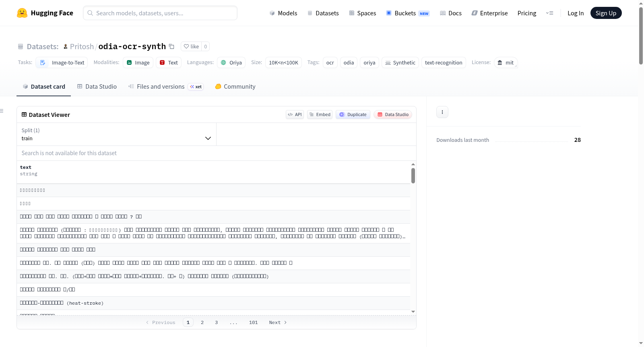Click the Log In link
The image size is (644, 347).
pos(576,13)
